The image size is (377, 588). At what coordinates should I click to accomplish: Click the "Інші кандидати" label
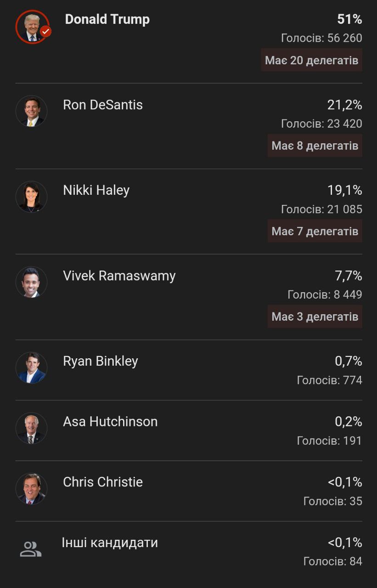pyautogui.click(x=110, y=543)
